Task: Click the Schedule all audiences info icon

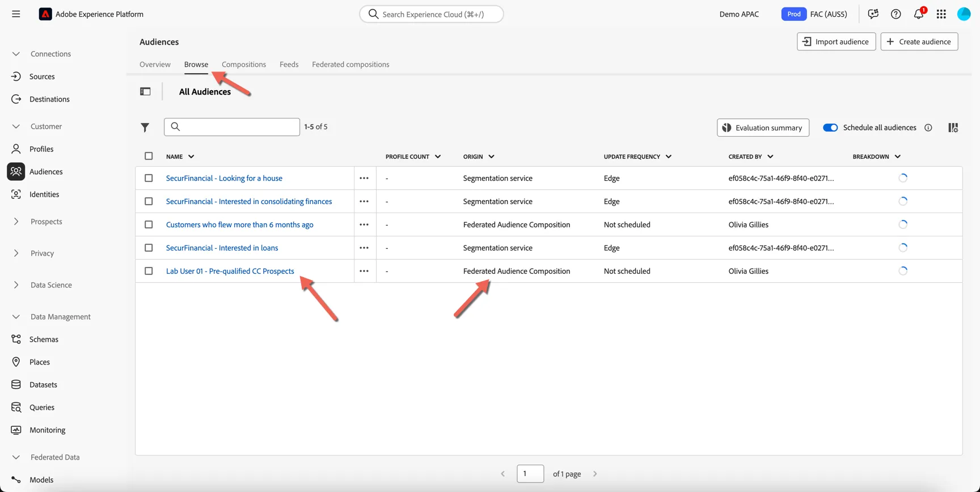Action: point(928,128)
